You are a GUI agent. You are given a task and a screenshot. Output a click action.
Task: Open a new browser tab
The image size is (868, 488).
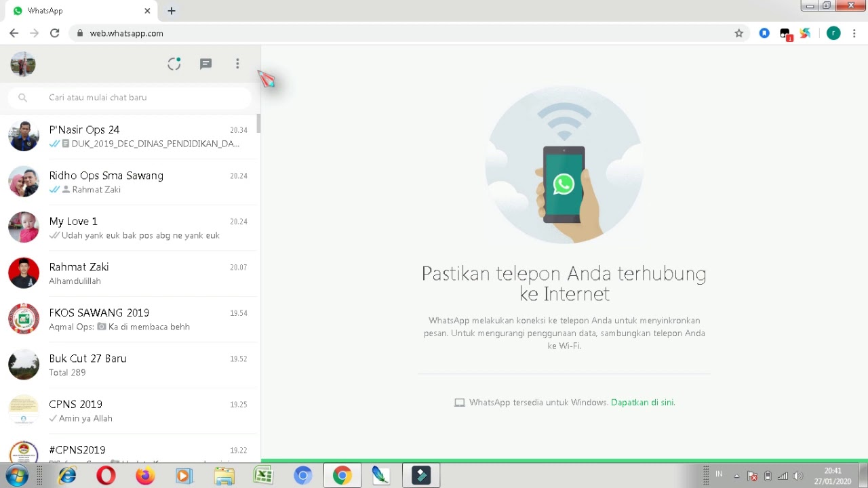pos(172,11)
